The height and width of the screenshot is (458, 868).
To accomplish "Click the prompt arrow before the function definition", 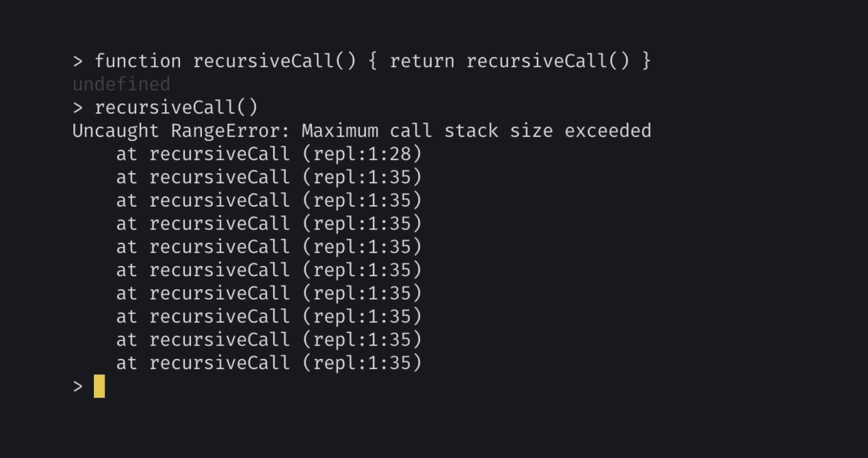I will 78,62.
